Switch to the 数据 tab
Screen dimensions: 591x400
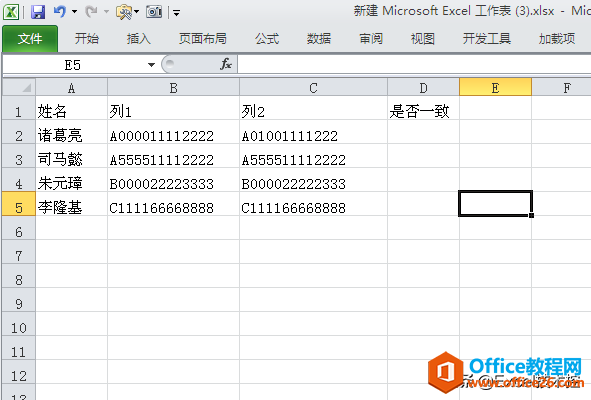[319, 38]
